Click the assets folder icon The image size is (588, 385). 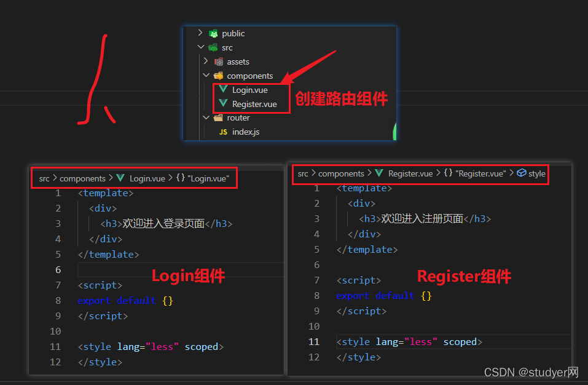pos(219,62)
